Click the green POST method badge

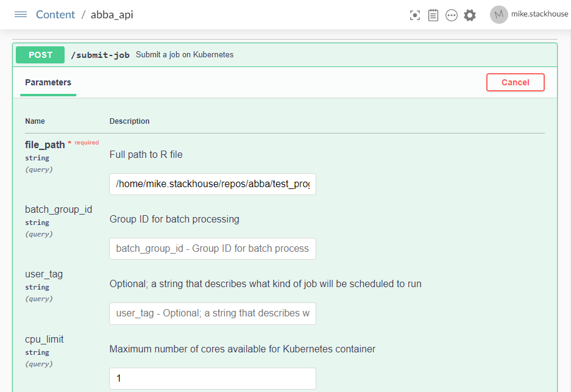tap(40, 55)
